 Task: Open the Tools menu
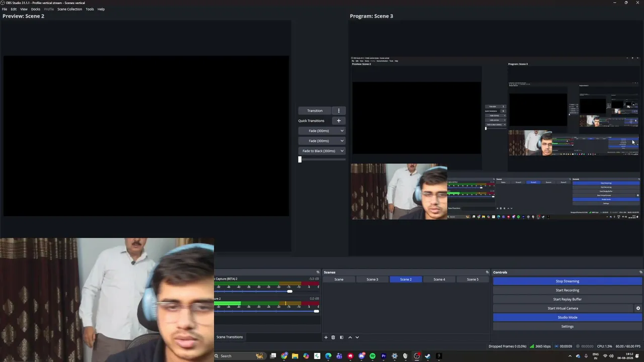[90, 9]
